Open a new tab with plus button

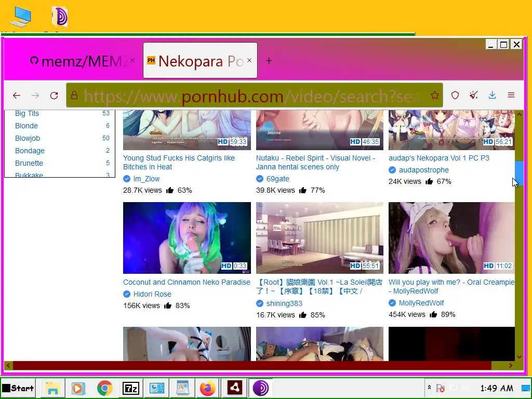(x=269, y=61)
